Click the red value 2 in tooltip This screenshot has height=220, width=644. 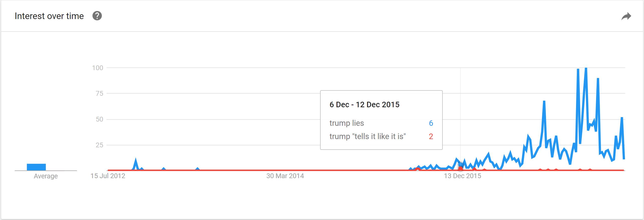point(431,136)
